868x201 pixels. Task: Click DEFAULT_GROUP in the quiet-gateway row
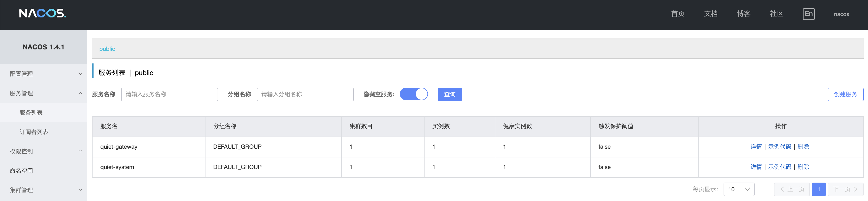click(x=237, y=147)
